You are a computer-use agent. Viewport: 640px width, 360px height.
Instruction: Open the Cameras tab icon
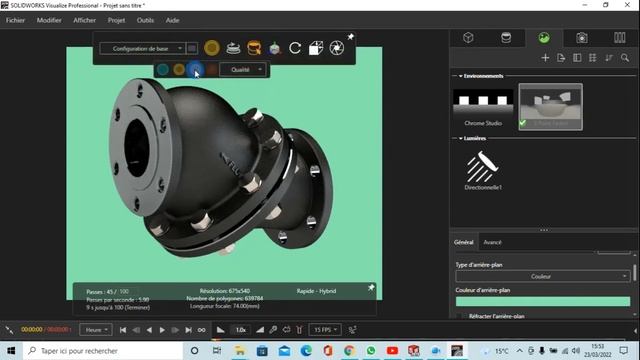coord(582,38)
